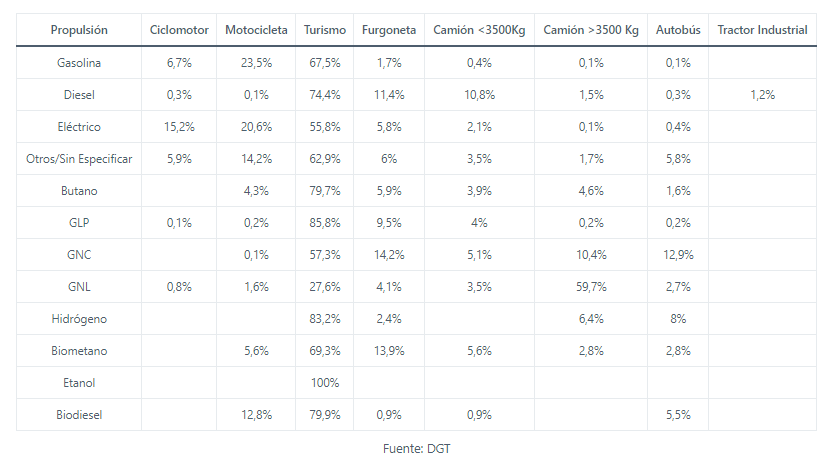Click the Propulsión column header

[79, 30]
